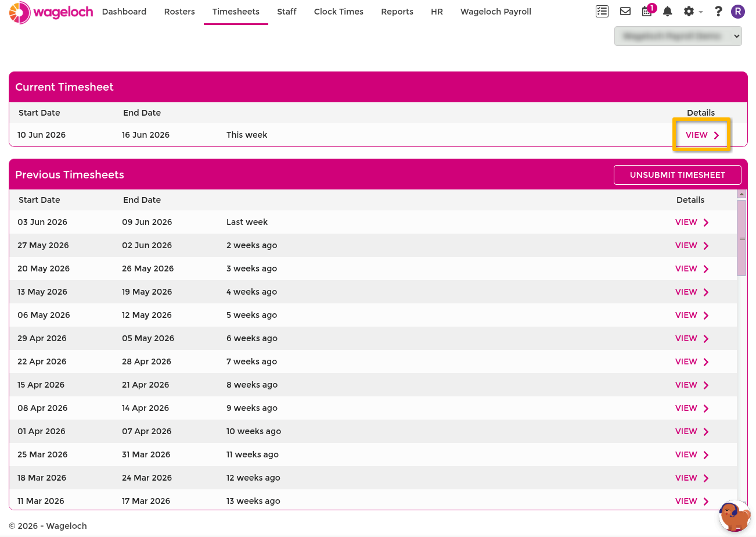Click the '09 Jun 2026' end date
The width and height of the screenshot is (756, 537).
tap(147, 222)
